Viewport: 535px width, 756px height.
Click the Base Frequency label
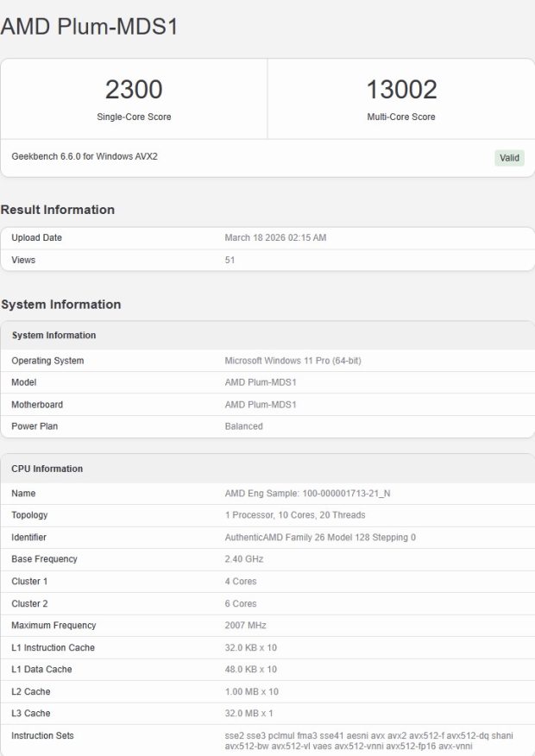[x=44, y=559]
